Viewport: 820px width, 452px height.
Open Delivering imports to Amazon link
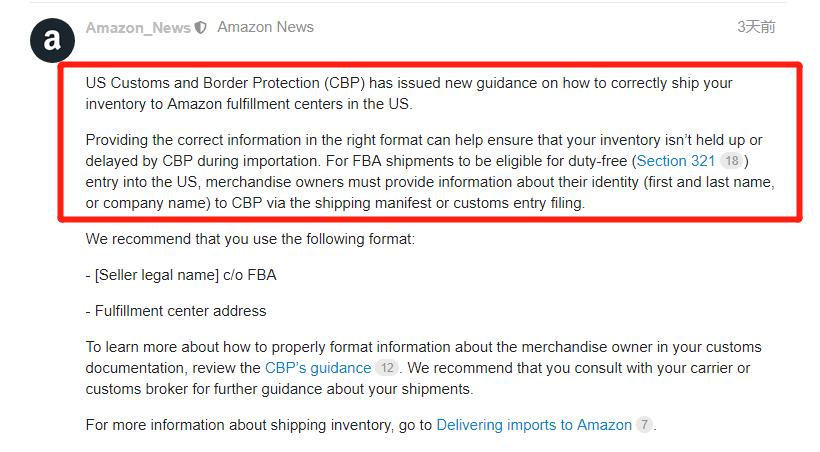click(534, 425)
